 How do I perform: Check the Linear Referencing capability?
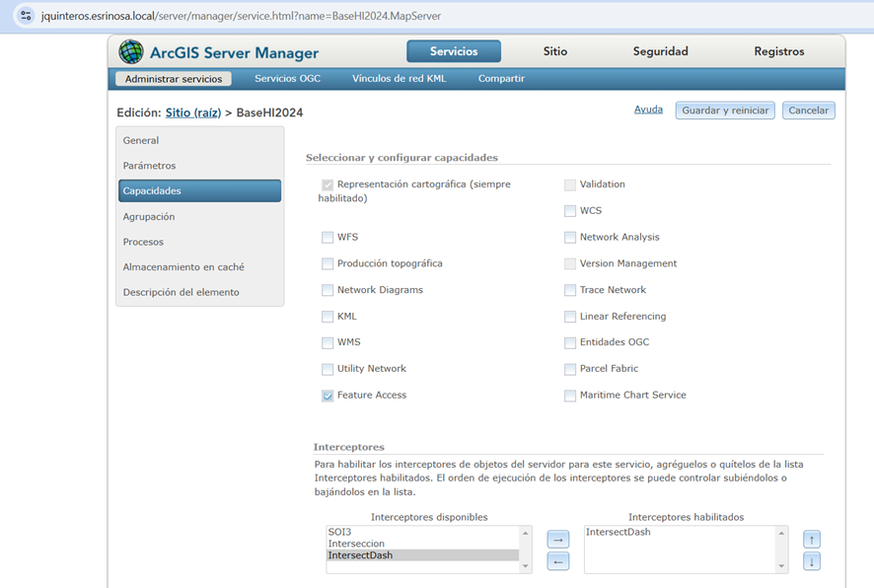click(x=569, y=317)
